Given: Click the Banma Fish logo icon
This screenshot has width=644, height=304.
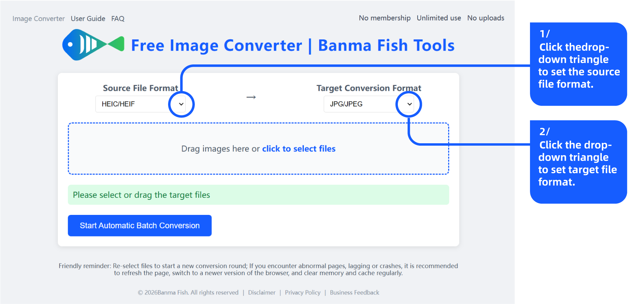Looking at the screenshot, I should (x=93, y=45).
